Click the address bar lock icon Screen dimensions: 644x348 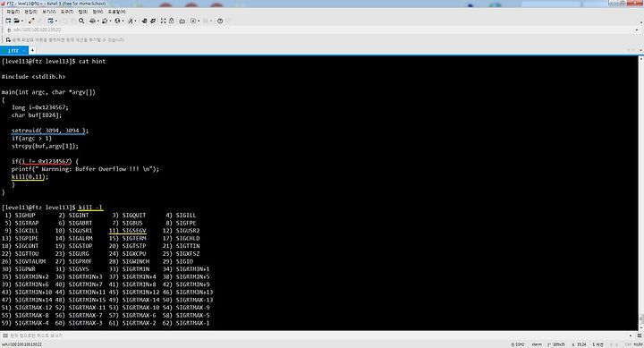(9, 30)
